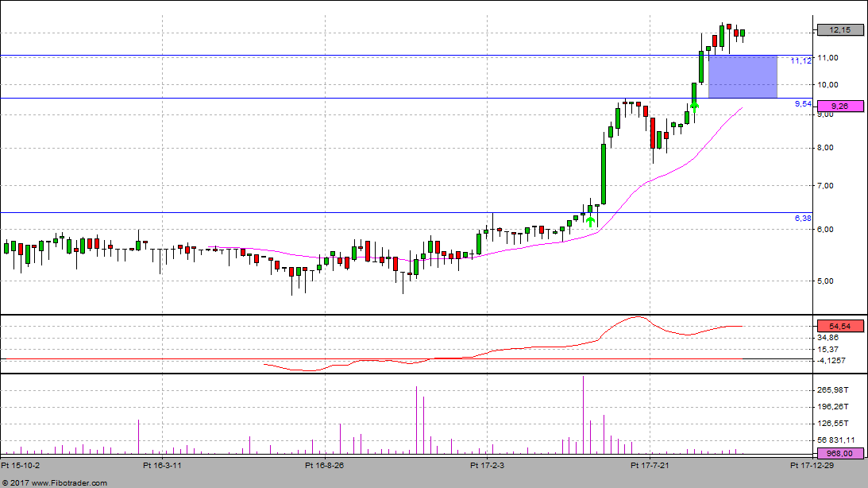Screen dimensions: 868x488
Task: Click the 10,00 price axis label
Action: [x=828, y=85]
